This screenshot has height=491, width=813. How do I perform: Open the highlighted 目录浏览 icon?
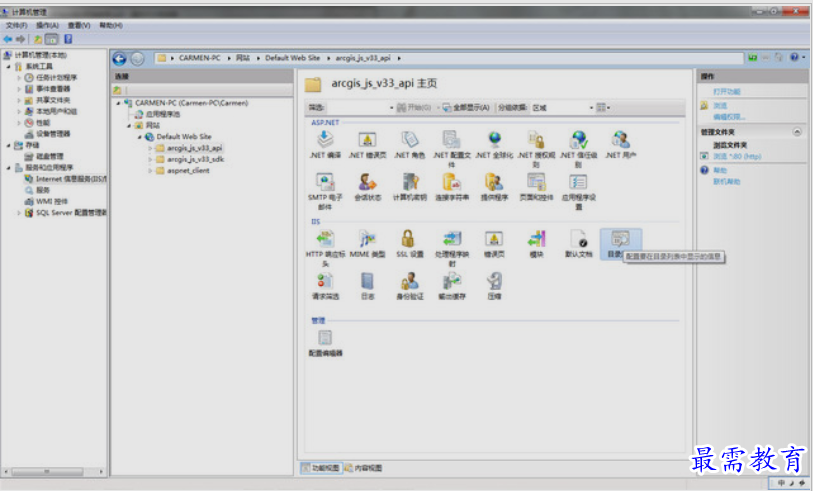pos(621,244)
